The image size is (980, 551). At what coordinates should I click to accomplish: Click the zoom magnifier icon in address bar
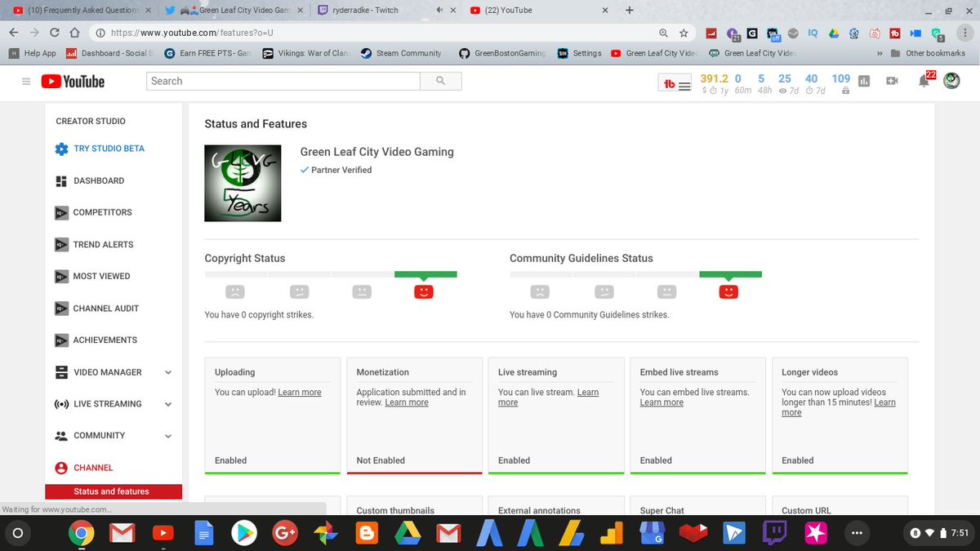coord(664,33)
